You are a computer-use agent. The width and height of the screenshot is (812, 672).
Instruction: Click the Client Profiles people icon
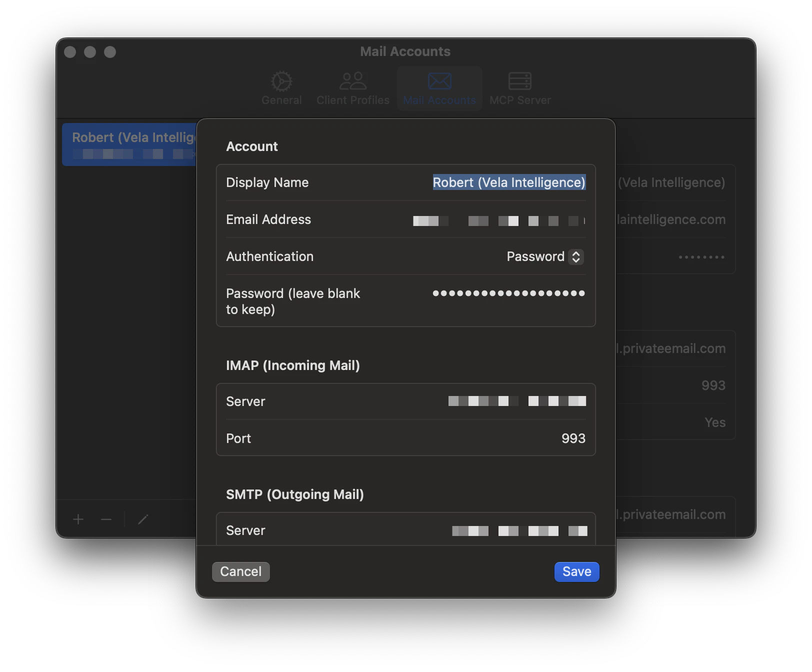(x=352, y=81)
